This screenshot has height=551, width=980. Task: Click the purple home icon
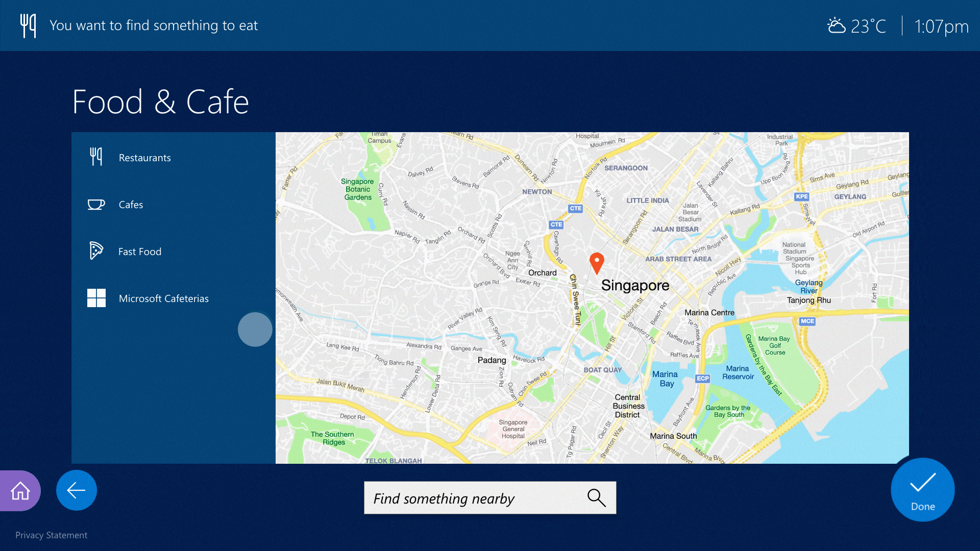tap(19, 490)
